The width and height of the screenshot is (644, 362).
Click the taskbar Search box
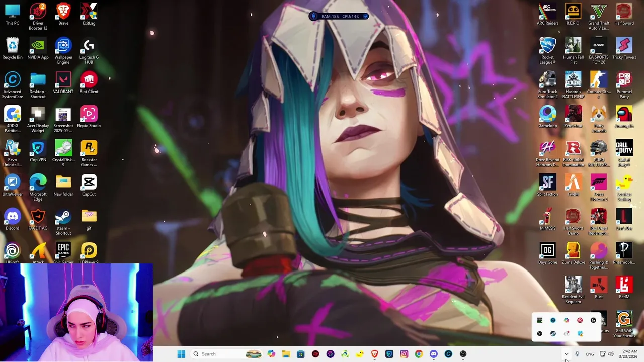(227, 354)
